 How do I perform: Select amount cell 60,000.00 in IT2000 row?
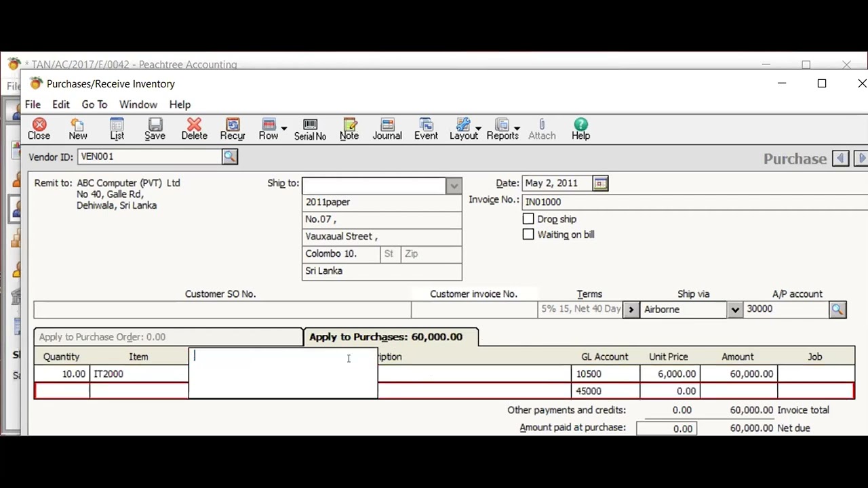click(x=738, y=374)
